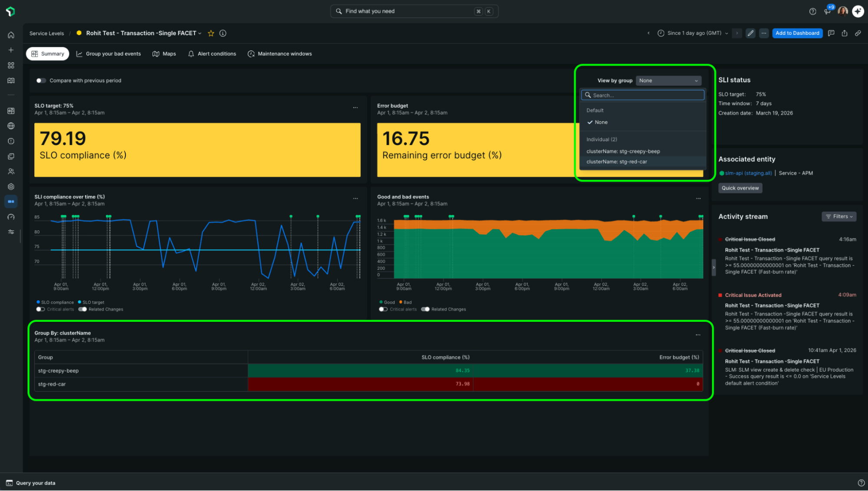868x491 pixels.
Task: Open the user avatar menu
Action: pos(843,11)
